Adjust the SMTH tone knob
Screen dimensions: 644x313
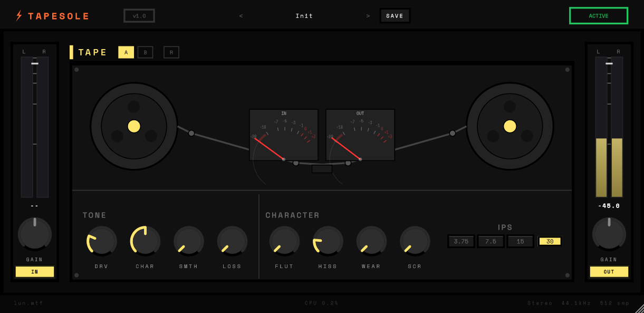click(x=188, y=241)
